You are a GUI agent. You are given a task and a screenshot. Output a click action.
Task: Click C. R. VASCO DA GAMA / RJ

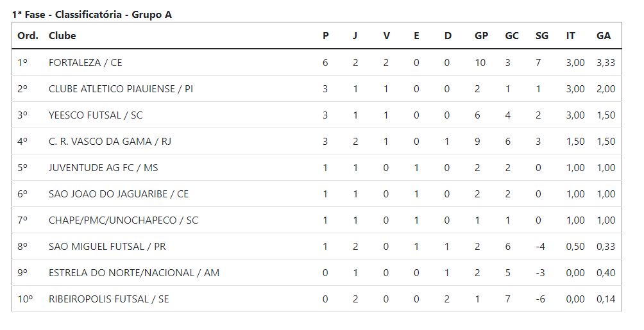point(110,142)
